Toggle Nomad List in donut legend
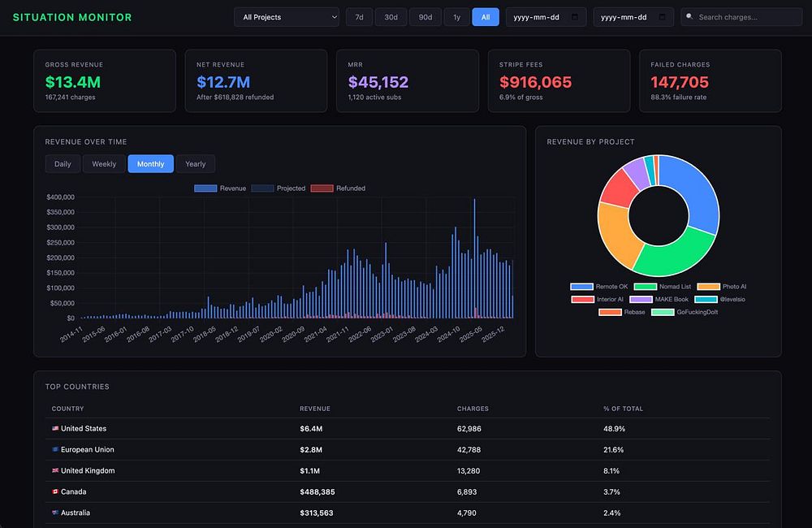The image size is (812, 528). (663, 287)
